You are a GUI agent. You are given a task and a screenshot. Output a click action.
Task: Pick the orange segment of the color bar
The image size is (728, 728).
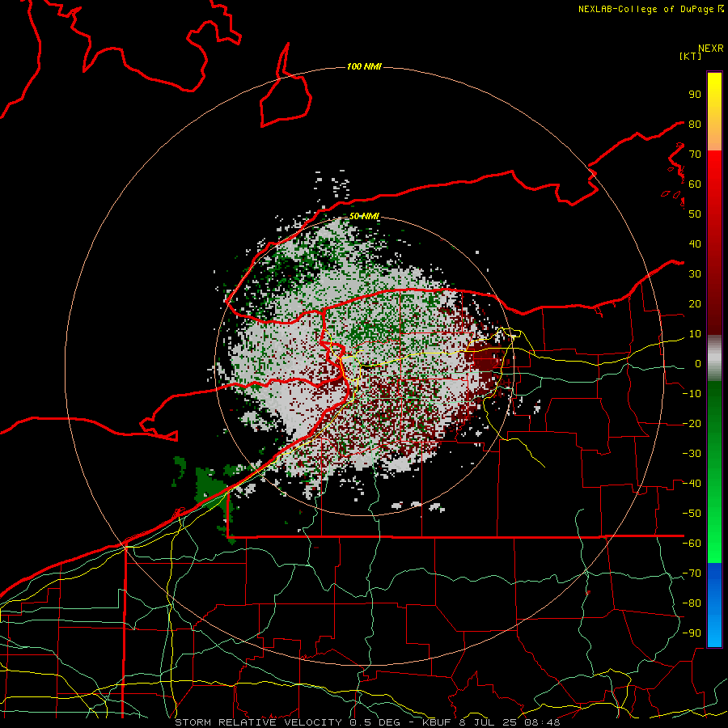coord(714,138)
